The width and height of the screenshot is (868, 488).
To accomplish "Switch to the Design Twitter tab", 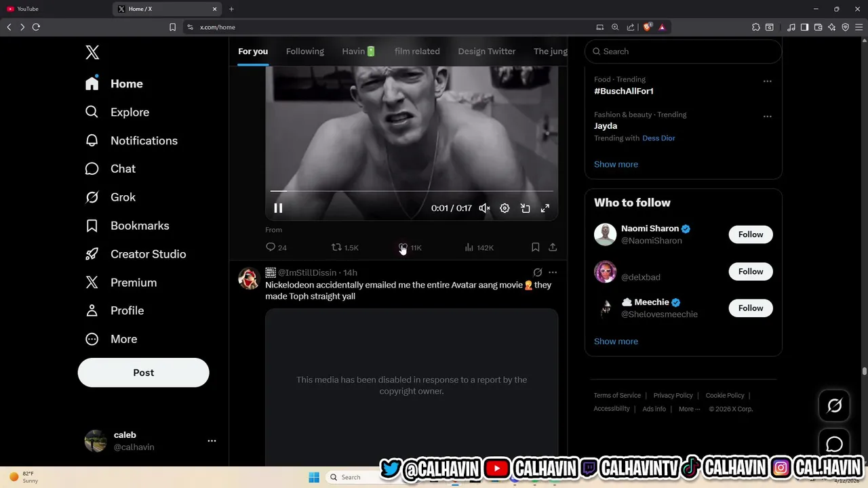I will (x=487, y=52).
